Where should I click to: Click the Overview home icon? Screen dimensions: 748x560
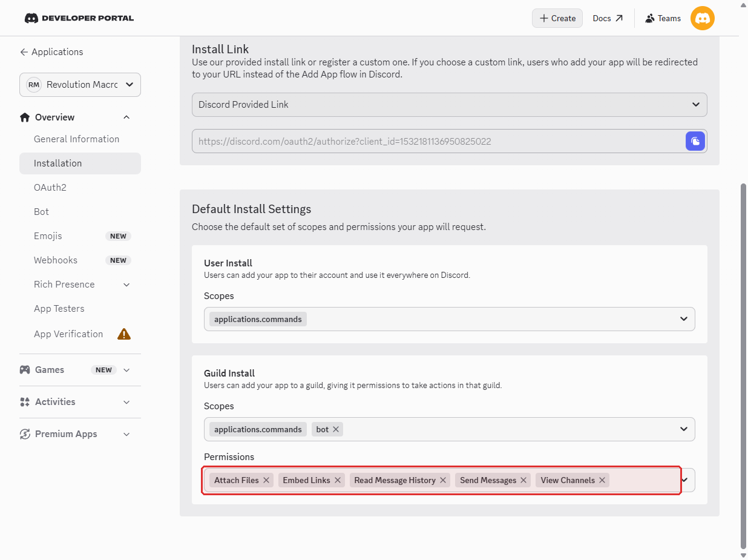pos(25,117)
